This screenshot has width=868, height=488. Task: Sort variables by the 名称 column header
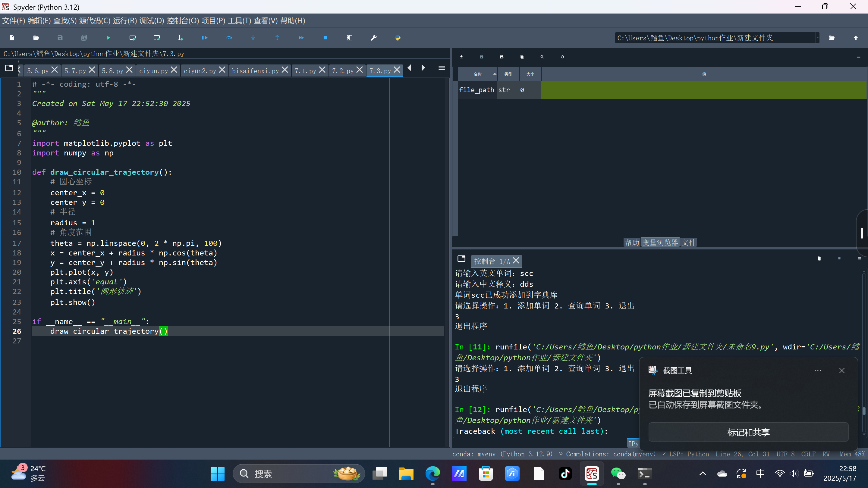click(x=477, y=74)
